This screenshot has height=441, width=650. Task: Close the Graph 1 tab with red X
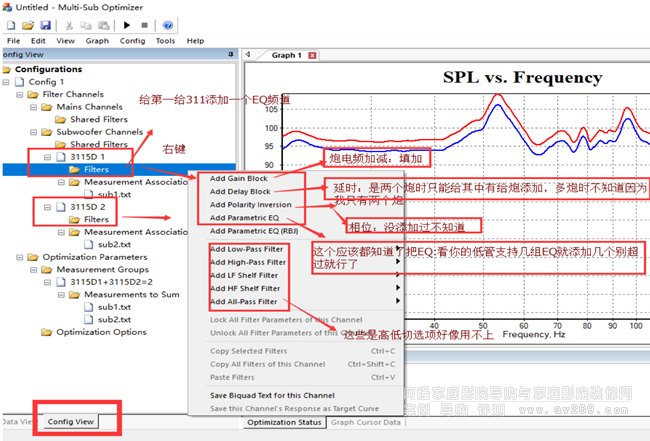click(312, 55)
